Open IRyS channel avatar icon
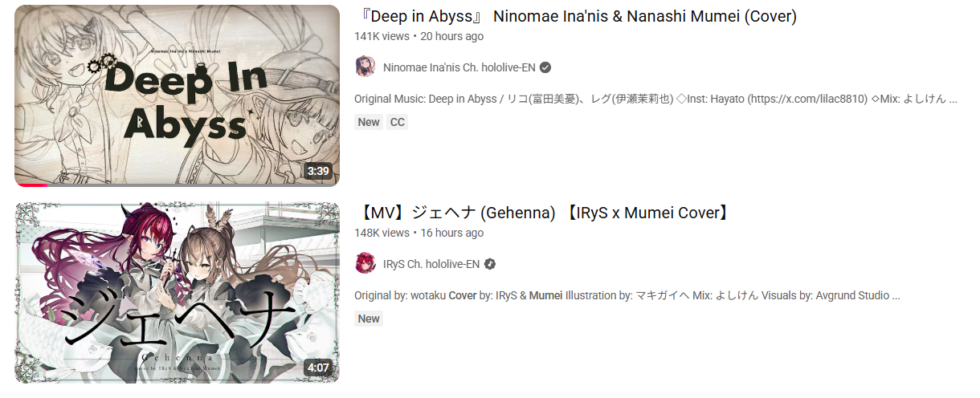Viewport: 980px width, 398px height. (x=365, y=263)
